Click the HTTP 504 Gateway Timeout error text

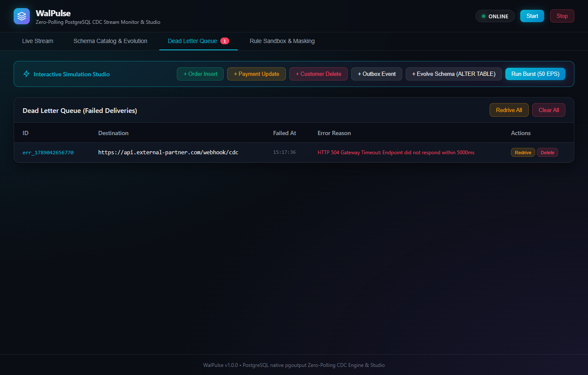coord(396,153)
